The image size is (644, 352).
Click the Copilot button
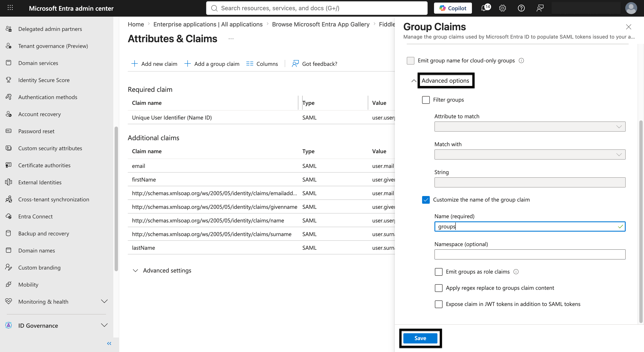[453, 8]
